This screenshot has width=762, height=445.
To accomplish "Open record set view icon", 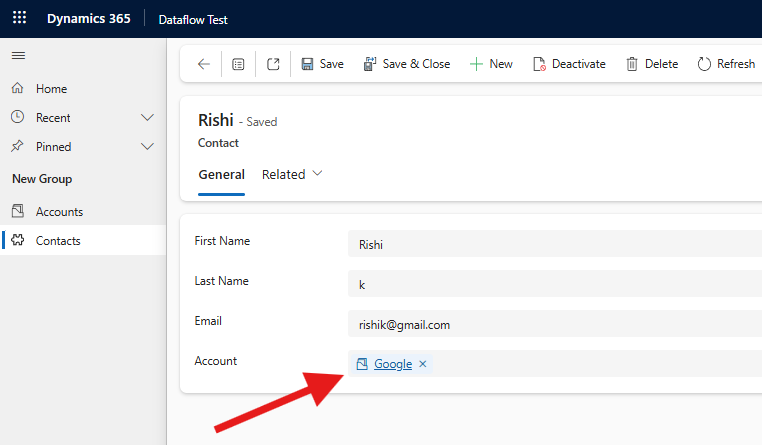I will (x=238, y=64).
